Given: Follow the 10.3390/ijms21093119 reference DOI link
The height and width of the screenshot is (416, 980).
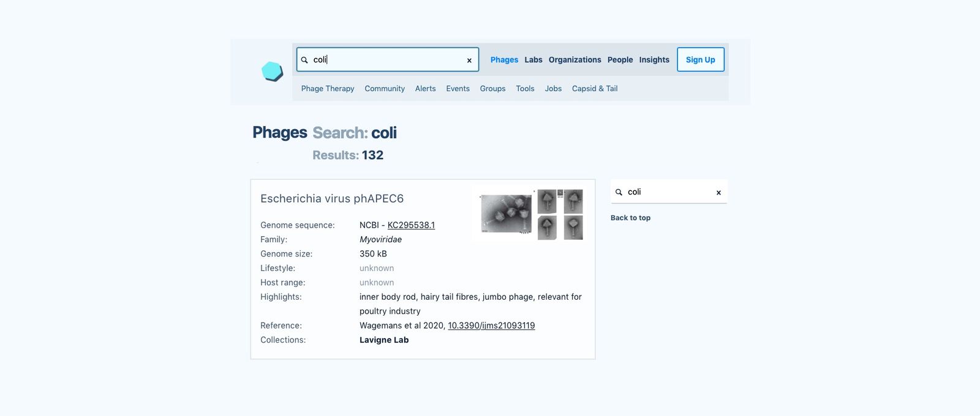Looking at the screenshot, I should (x=491, y=325).
